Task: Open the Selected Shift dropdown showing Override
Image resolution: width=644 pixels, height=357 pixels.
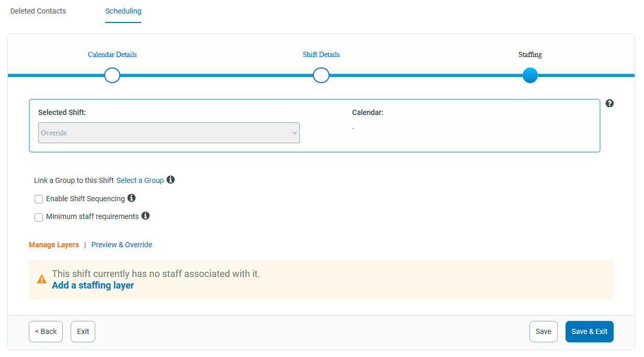Action: (x=168, y=133)
